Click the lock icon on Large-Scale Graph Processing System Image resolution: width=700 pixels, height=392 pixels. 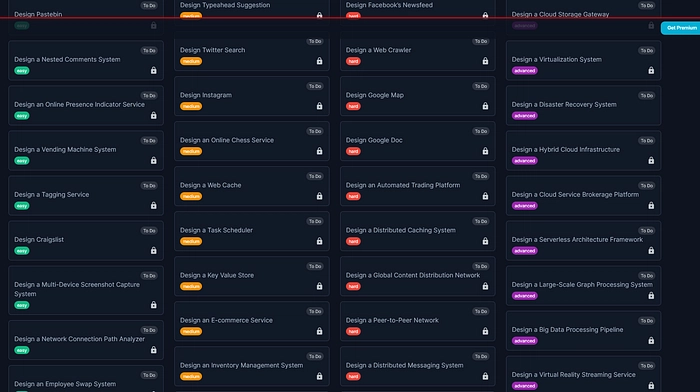pos(651,296)
